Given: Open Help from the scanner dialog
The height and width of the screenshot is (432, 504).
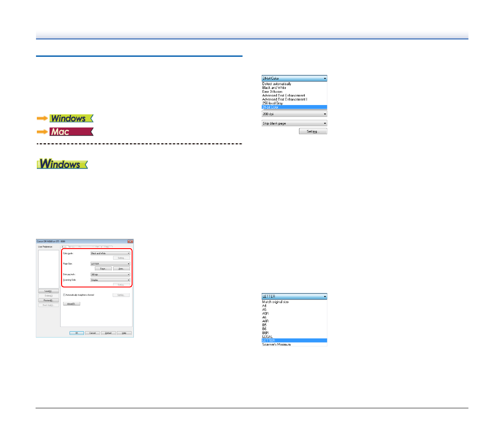Looking at the screenshot, I should tap(124, 333).
